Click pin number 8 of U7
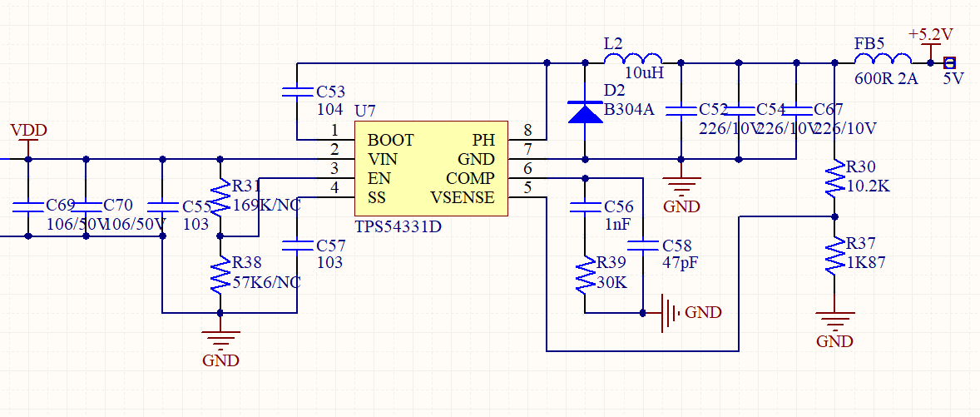This screenshot has width=980, height=417. coord(528,132)
